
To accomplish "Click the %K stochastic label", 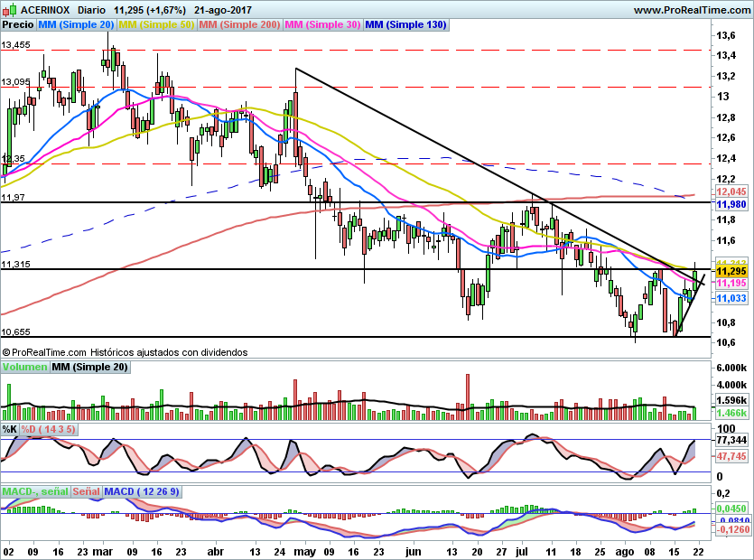I will (x=10, y=428).
